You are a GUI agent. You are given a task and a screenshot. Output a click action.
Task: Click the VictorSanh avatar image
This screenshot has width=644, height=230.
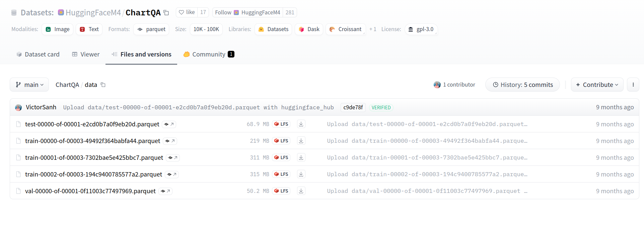(18, 107)
